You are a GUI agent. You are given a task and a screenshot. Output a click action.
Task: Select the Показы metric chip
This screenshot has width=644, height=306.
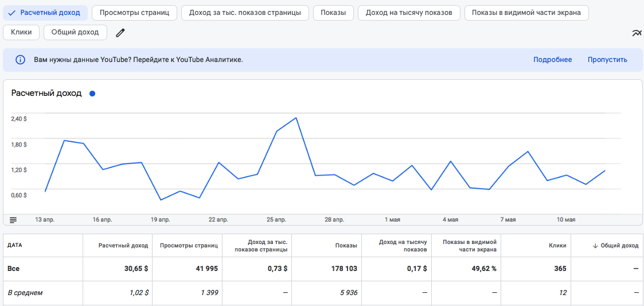tap(333, 13)
